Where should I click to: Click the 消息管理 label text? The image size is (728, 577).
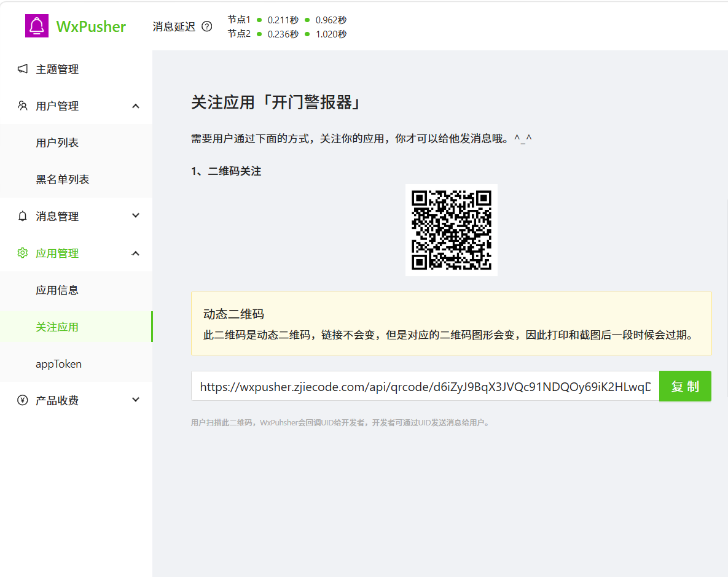tap(57, 217)
